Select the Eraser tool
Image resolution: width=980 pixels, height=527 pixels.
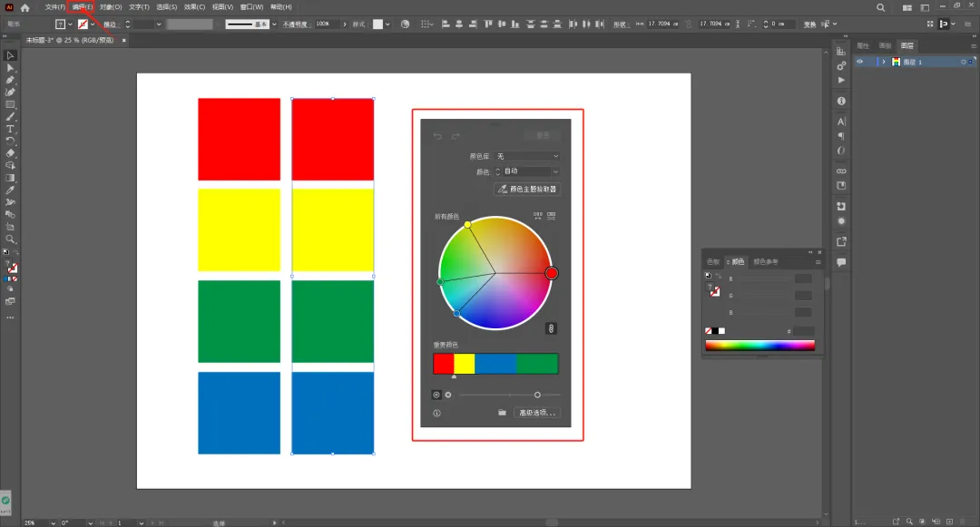pyautogui.click(x=10, y=153)
